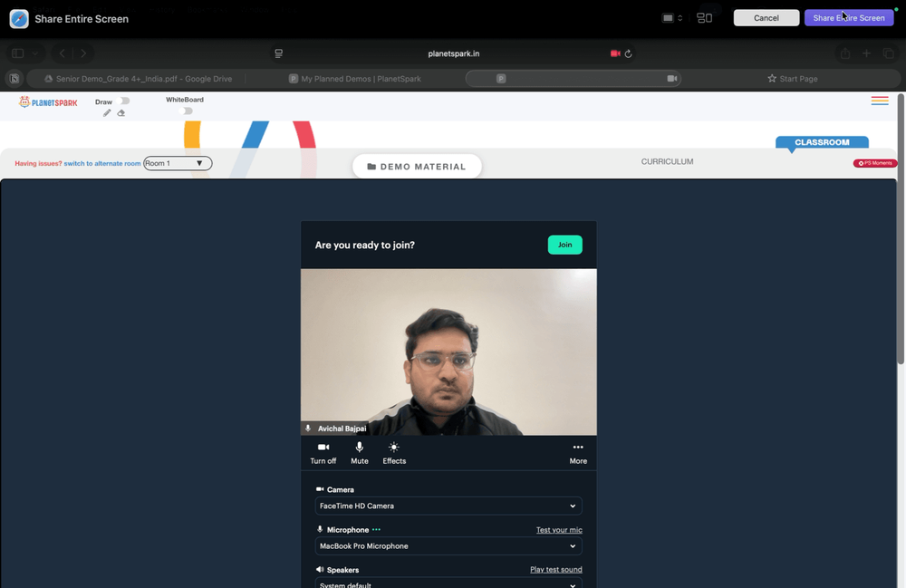Open video Effects
The image size is (906, 588).
point(394,453)
